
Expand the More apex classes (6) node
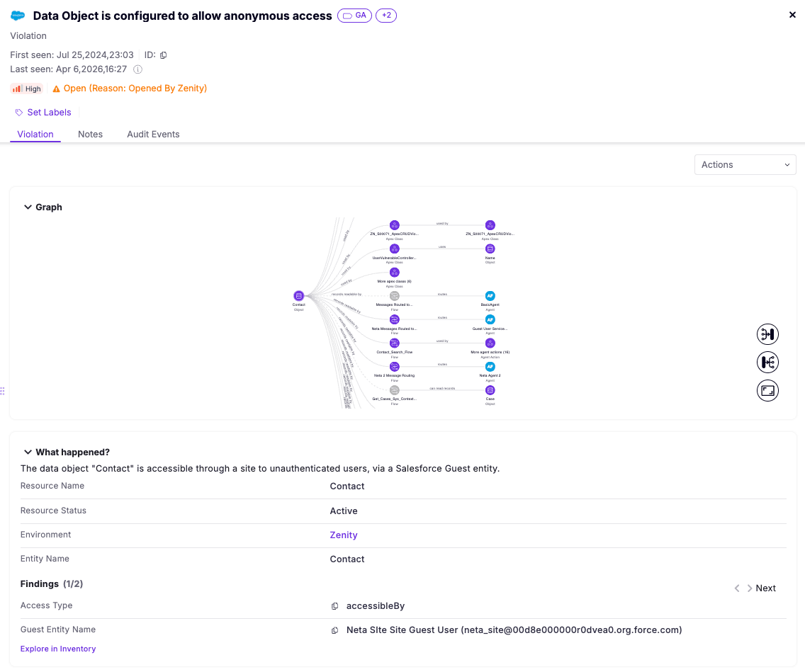click(394, 273)
